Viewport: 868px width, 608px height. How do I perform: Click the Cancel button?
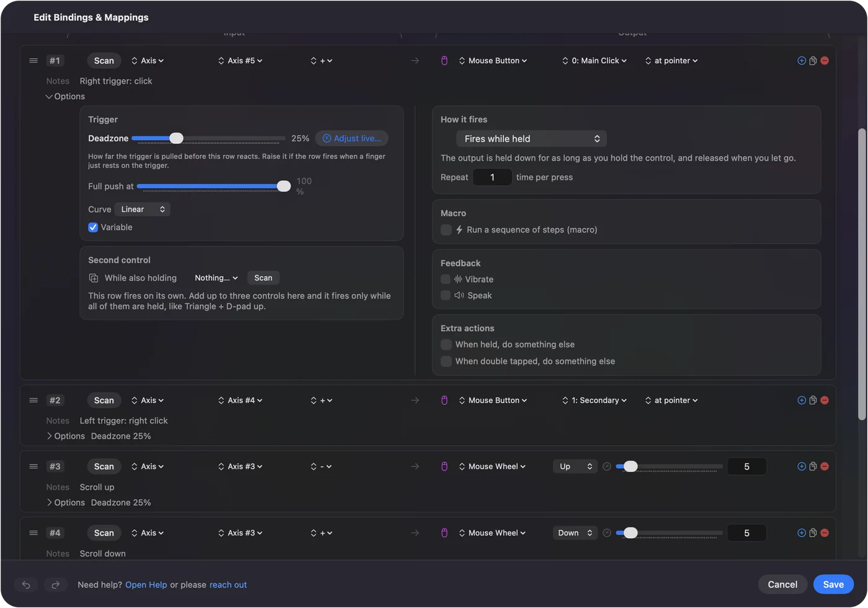click(x=782, y=584)
